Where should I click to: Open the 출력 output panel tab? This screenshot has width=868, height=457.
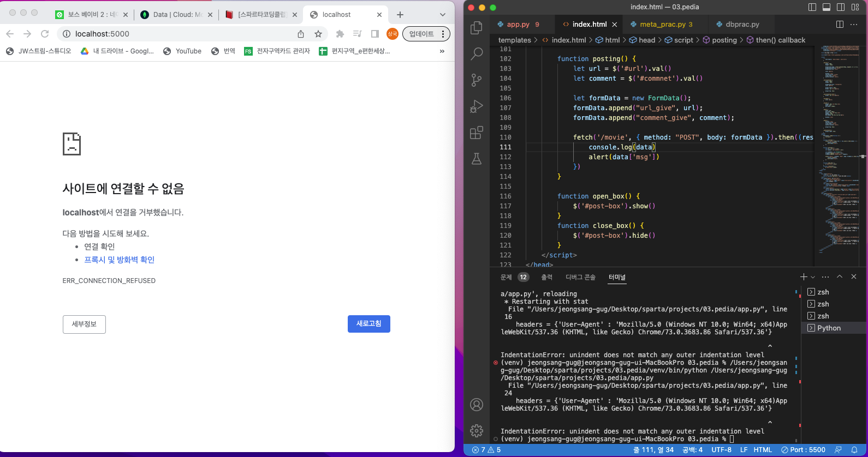coord(546,277)
